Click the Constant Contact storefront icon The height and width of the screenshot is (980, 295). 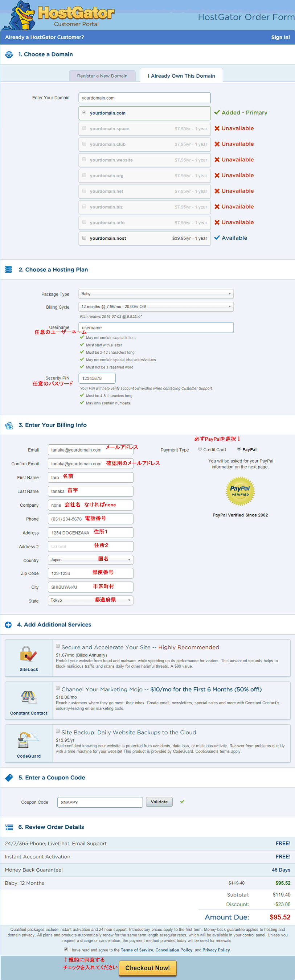29,697
